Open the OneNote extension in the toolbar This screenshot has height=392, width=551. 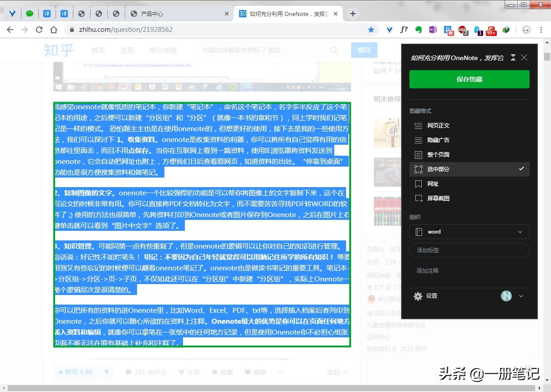point(433,29)
